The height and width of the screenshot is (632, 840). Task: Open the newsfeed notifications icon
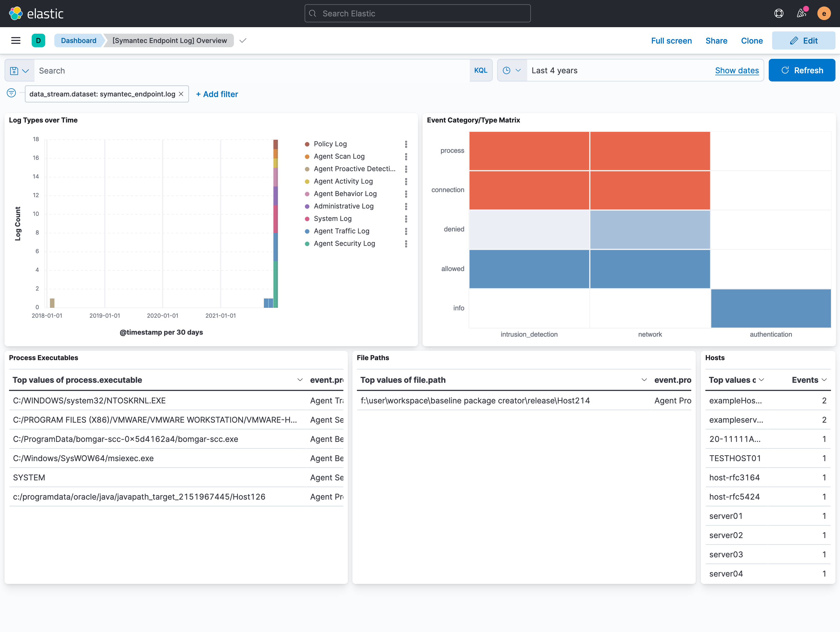coord(801,14)
